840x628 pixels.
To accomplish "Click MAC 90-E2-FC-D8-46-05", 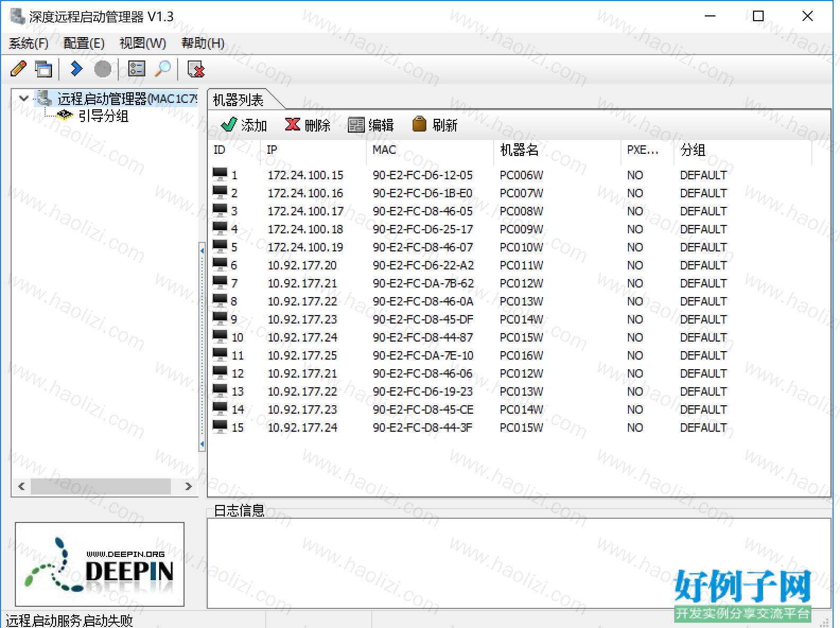I will coord(423,211).
